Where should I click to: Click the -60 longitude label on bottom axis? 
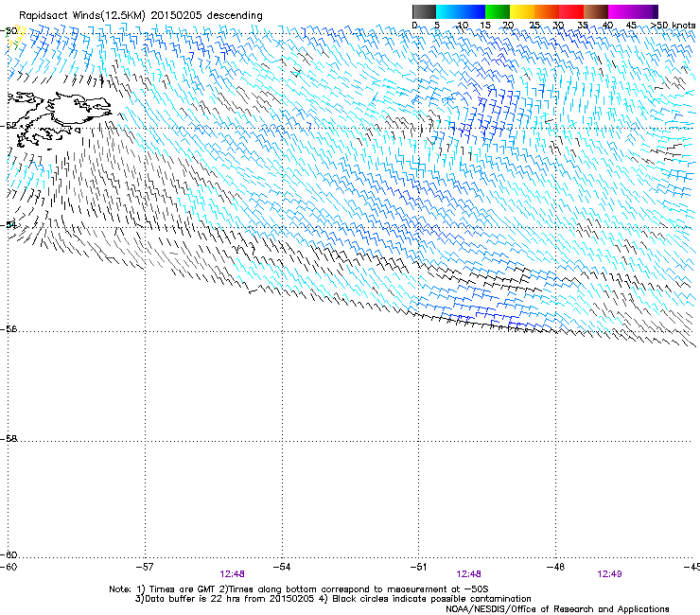click(9, 567)
